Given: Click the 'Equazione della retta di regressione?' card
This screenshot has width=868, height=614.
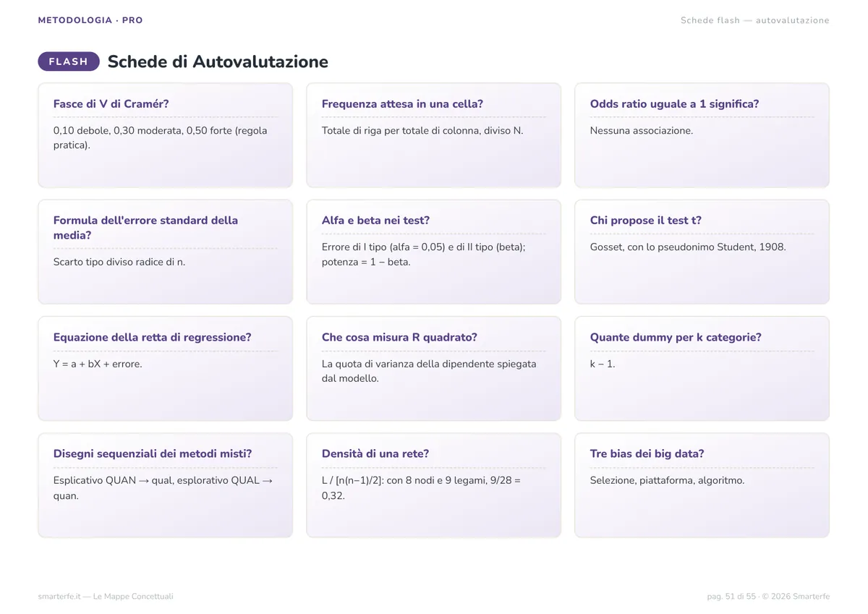Looking at the screenshot, I should [165, 368].
